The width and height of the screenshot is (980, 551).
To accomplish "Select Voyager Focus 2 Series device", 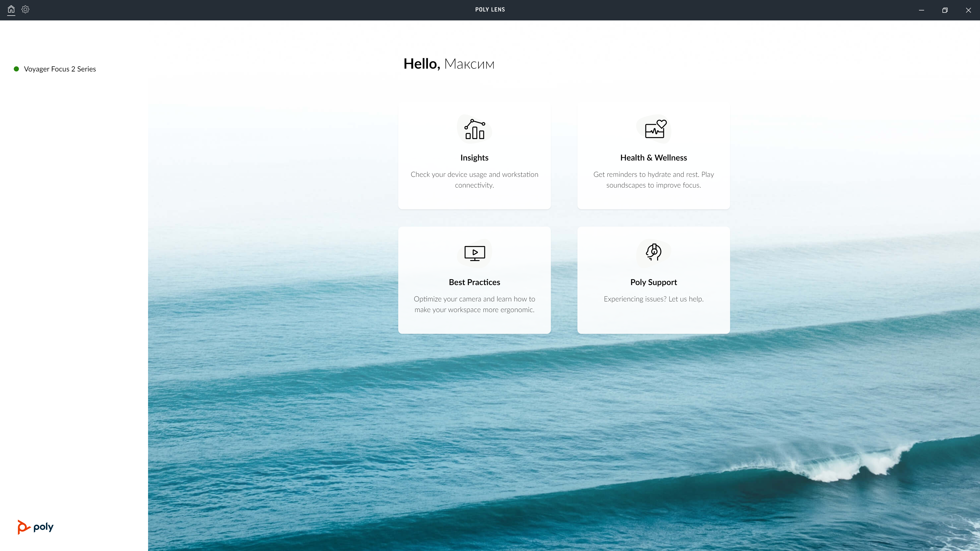I will click(60, 69).
